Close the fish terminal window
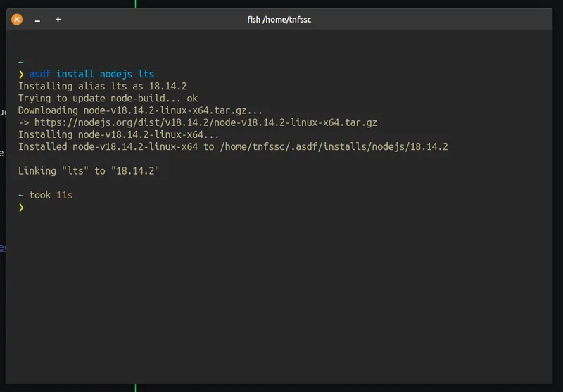This screenshot has width=563, height=392. click(17, 20)
